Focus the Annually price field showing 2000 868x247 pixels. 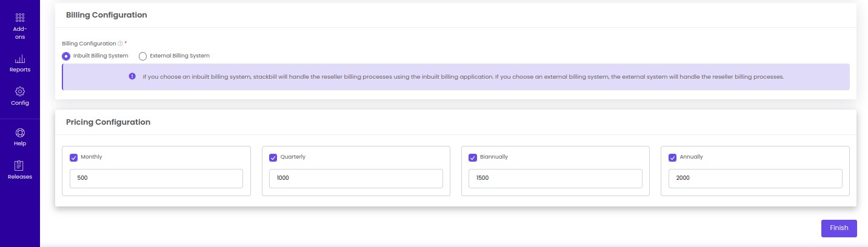coord(755,179)
